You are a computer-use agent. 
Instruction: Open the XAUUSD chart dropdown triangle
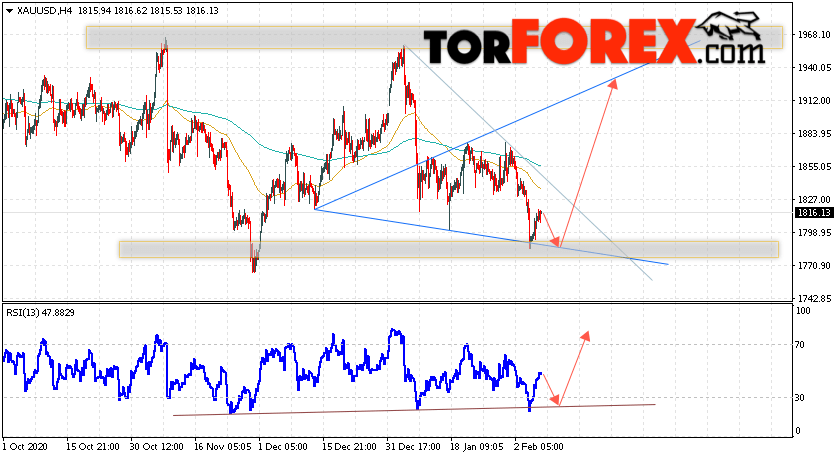[x=9, y=11]
